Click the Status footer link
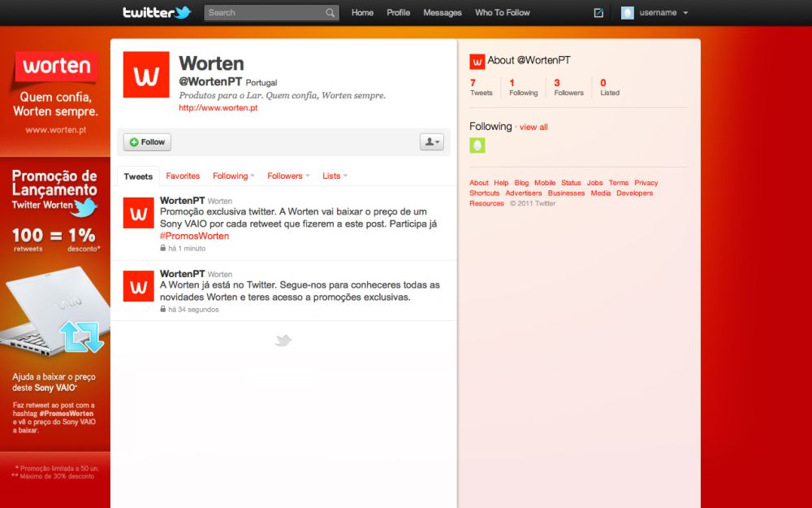Screen dimensions: 812x508 tap(571, 182)
